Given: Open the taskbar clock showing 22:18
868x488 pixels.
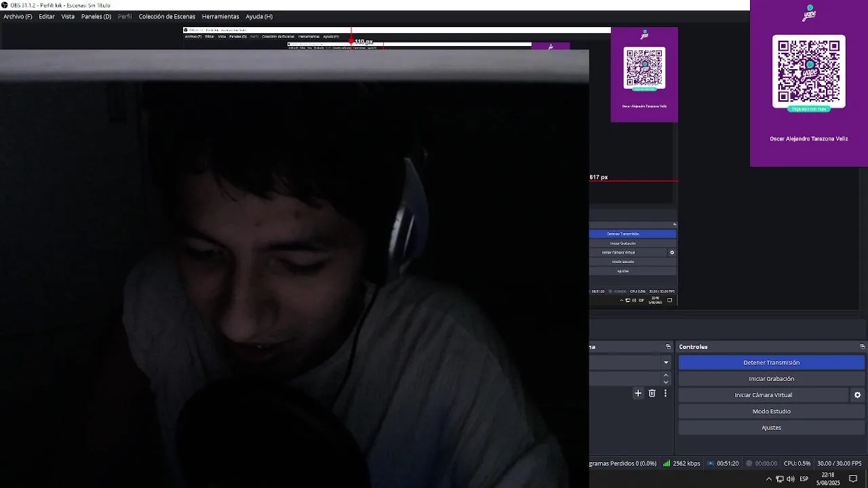Looking at the screenshot, I should 828,479.
